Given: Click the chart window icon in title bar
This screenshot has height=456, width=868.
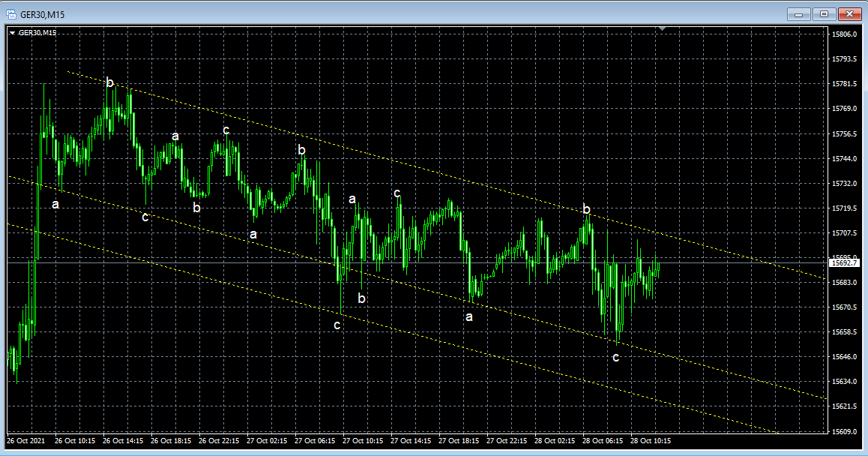Looking at the screenshot, I should click(11, 14).
